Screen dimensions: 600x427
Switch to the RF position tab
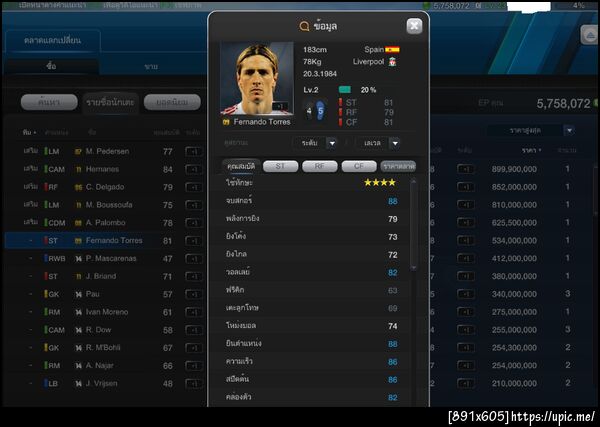[x=320, y=166]
